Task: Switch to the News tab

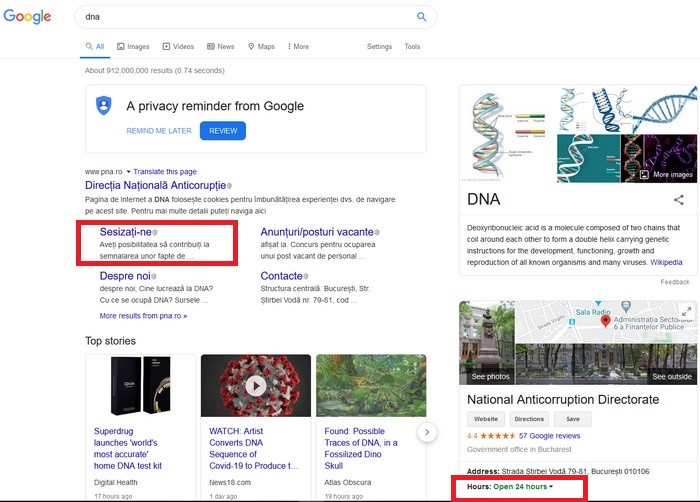Action: point(221,46)
